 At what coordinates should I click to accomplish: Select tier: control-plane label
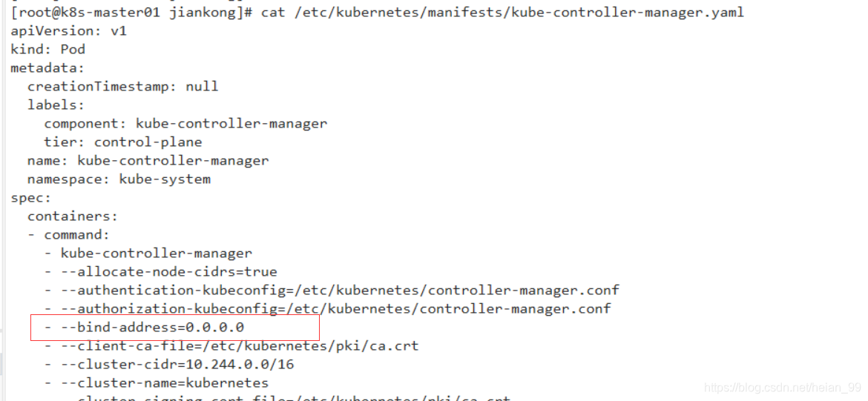click(123, 142)
